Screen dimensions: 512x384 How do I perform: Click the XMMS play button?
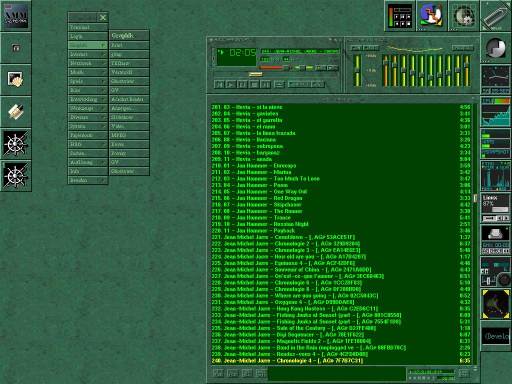(231, 84)
